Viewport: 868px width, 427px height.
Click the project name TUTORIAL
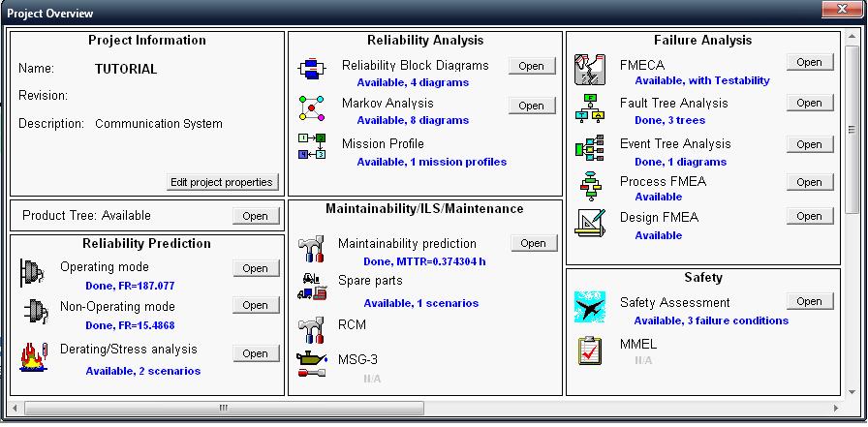pos(126,69)
